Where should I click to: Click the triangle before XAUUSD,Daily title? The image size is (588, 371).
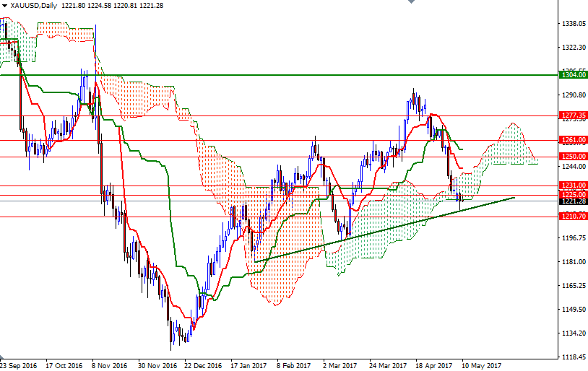pyautogui.click(x=4, y=6)
